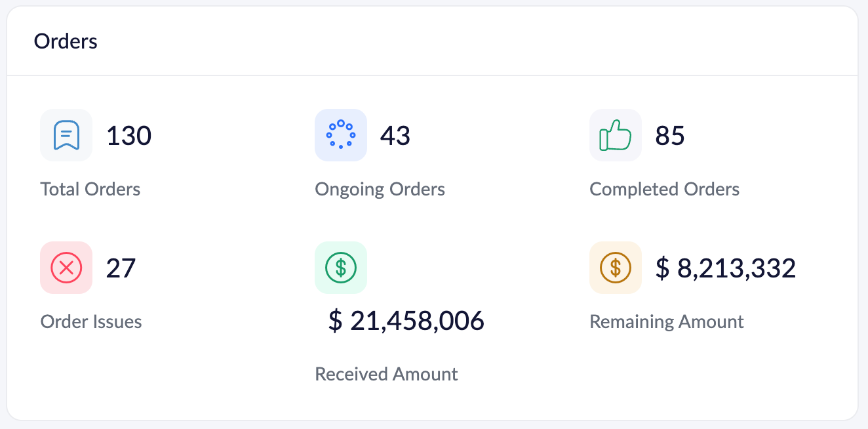Image resolution: width=868 pixels, height=429 pixels.
Task: Click the green Received Amount dollar icon
Action: (341, 268)
